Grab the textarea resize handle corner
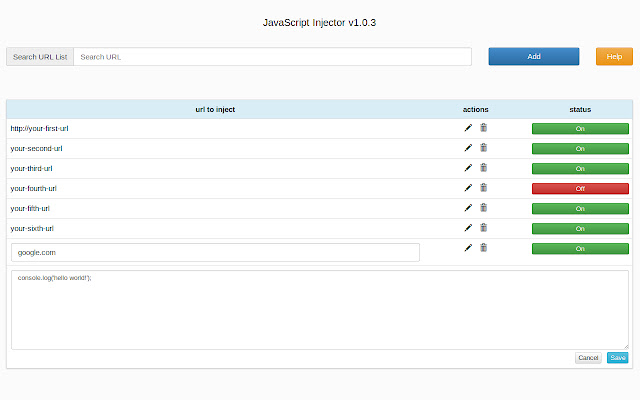The height and width of the screenshot is (400, 640). [626, 347]
